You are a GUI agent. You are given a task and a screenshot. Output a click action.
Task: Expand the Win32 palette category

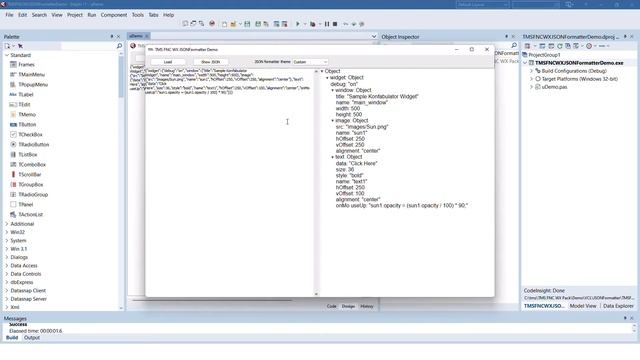click(x=7, y=232)
